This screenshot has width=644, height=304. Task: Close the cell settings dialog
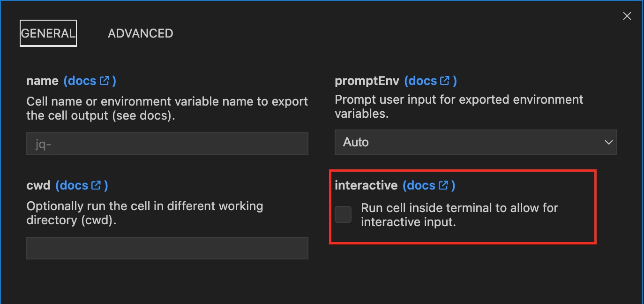[627, 16]
